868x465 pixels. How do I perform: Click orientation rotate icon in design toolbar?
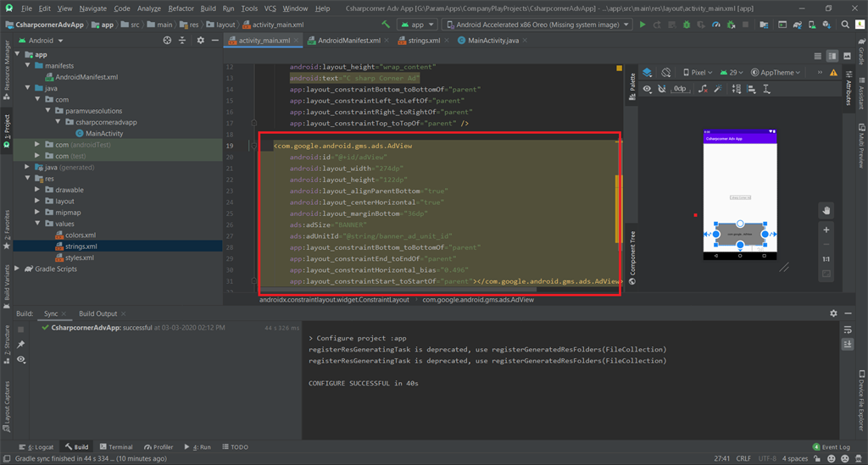point(666,73)
